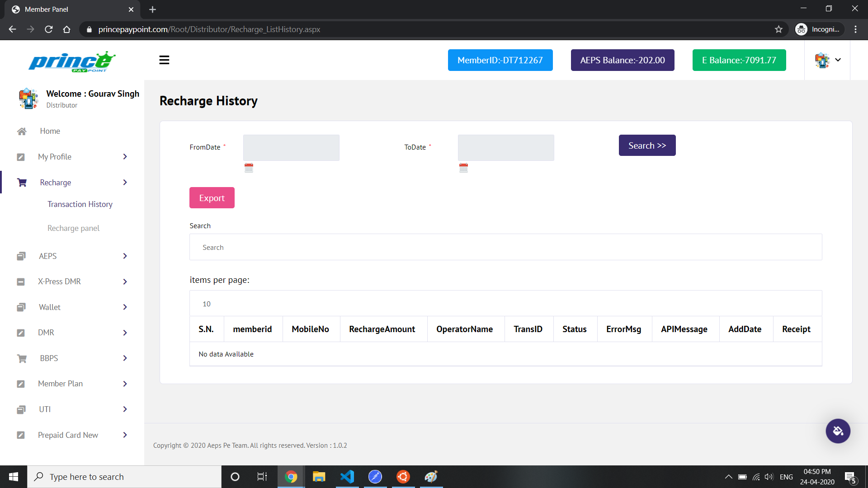This screenshot has height=488, width=868.
Task: Click the FromDate input field
Action: [x=291, y=148]
